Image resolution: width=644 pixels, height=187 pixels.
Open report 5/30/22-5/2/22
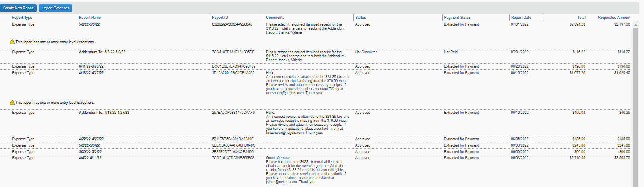coord(90,152)
